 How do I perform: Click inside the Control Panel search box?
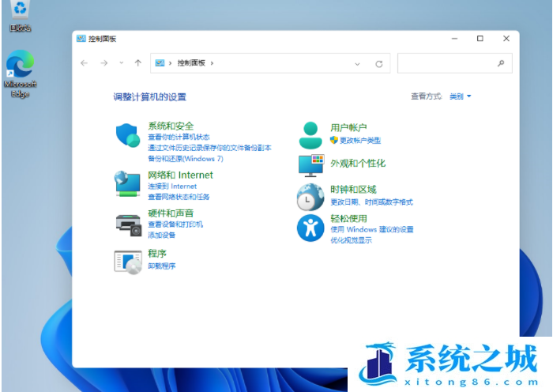point(454,63)
